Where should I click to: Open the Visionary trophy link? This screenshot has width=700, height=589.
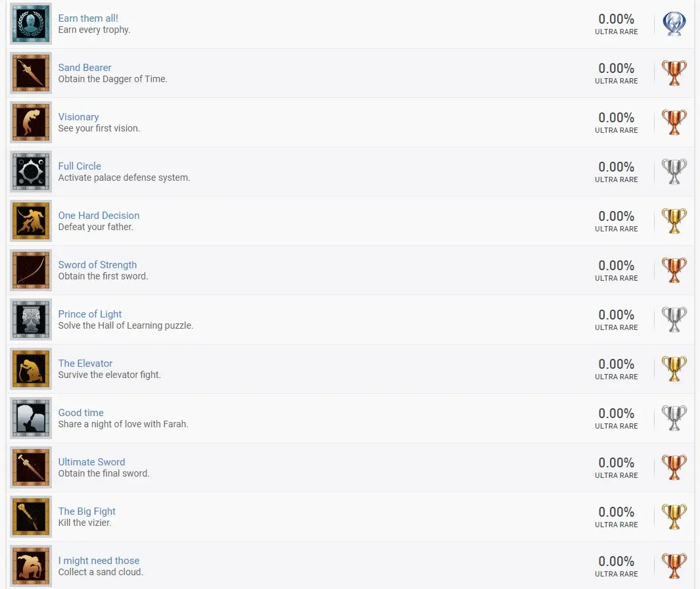[x=78, y=117]
